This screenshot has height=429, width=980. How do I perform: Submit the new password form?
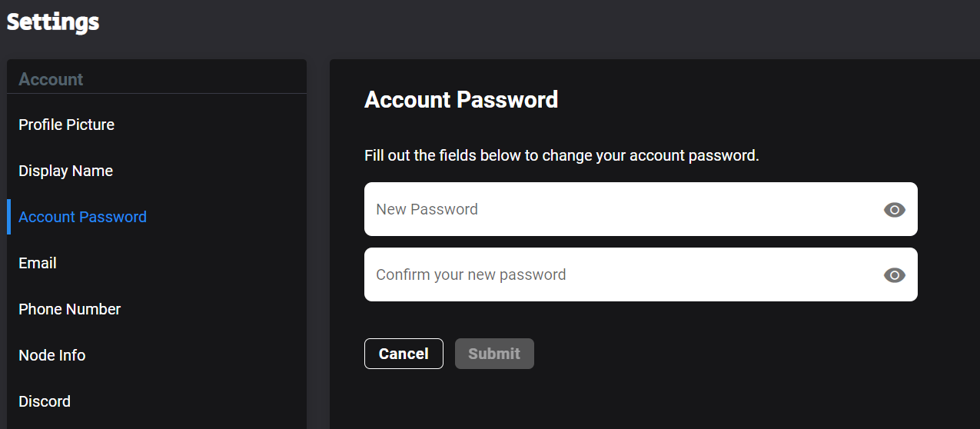coord(494,354)
